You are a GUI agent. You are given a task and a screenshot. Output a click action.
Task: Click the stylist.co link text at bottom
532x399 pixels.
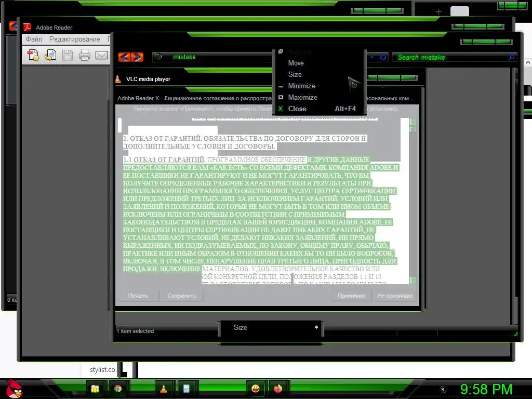click(x=103, y=369)
